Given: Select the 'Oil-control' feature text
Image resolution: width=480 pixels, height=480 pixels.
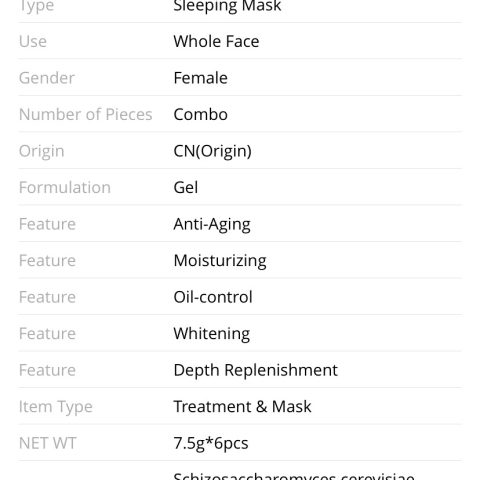Looking at the screenshot, I should tap(213, 297).
